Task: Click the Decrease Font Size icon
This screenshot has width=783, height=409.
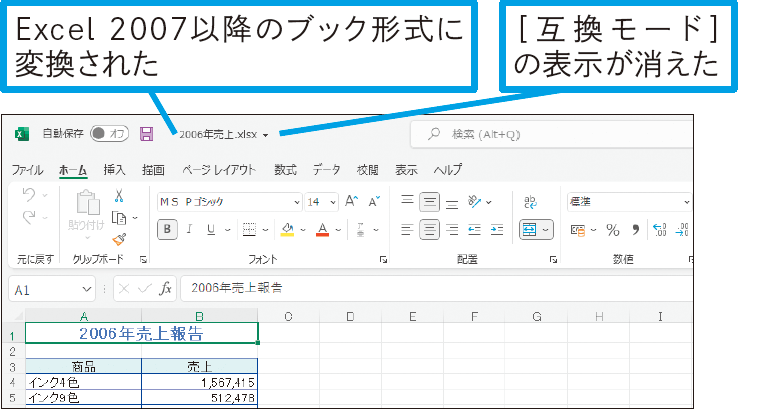Action: [x=374, y=201]
